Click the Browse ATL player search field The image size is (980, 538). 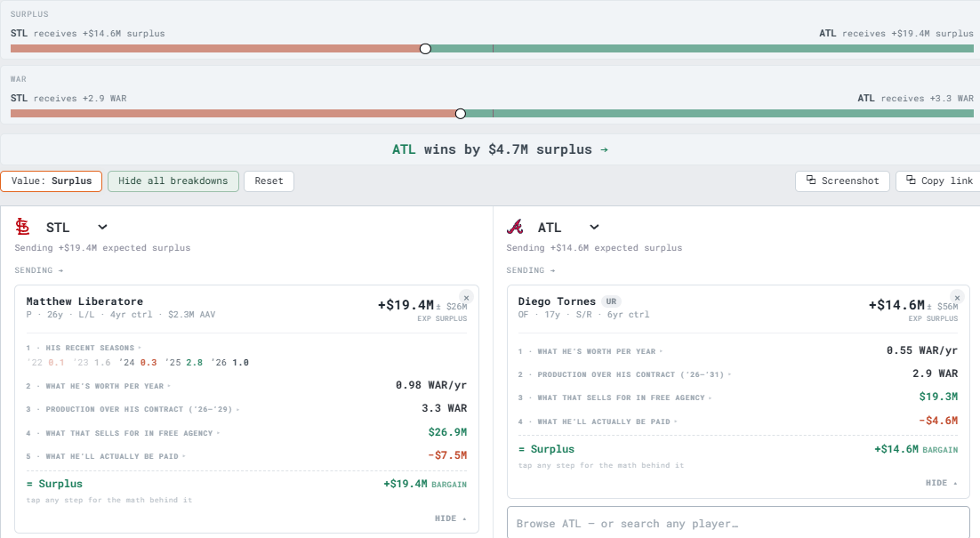738,524
